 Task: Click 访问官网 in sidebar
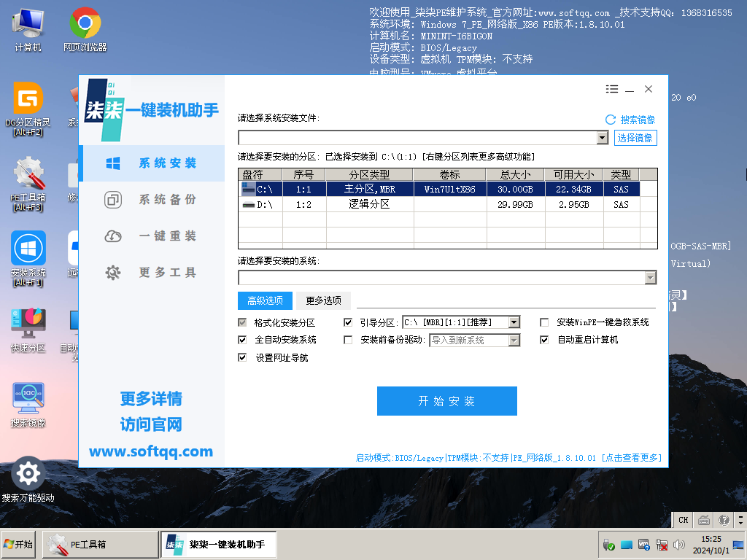coord(151,424)
